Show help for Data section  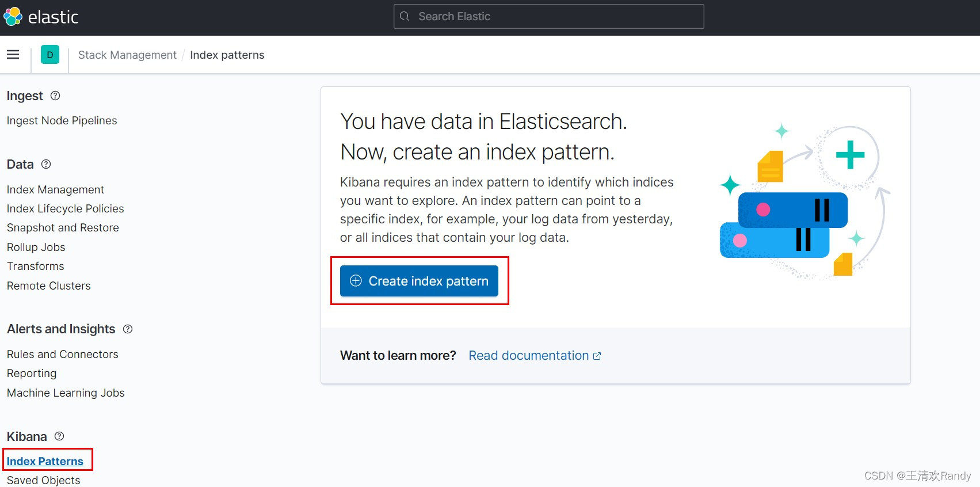pos(47,164)
